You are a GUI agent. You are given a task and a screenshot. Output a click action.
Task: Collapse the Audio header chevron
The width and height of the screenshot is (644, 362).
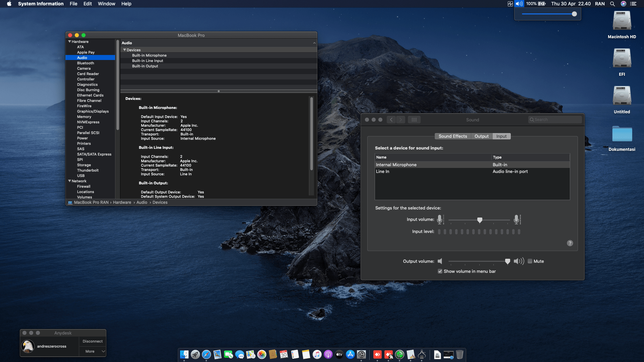314,43
